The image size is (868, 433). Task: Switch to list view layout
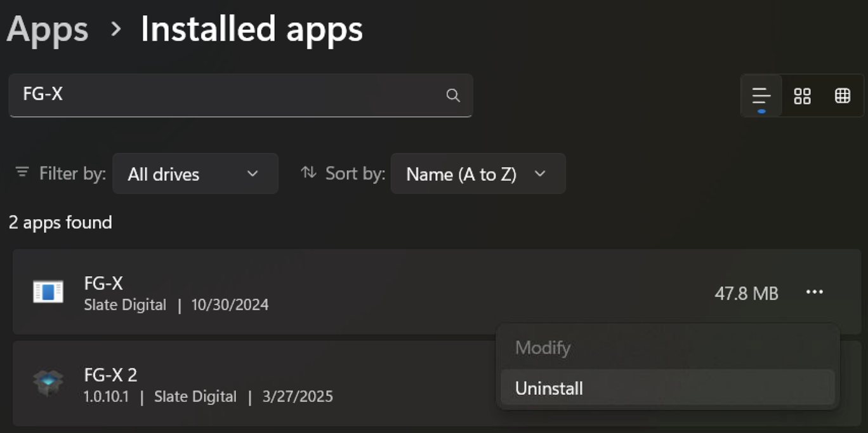[761, 96]
